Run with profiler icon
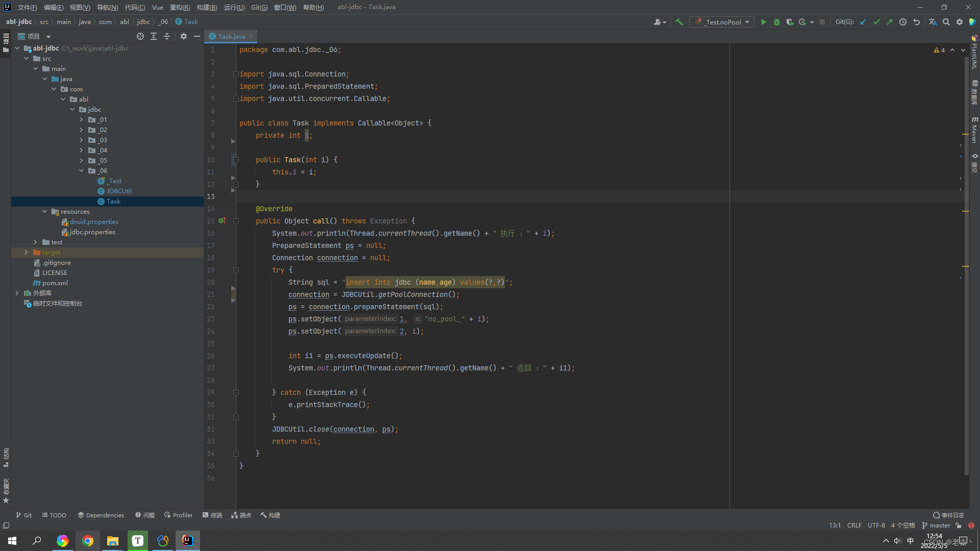 tap(803, 22)
